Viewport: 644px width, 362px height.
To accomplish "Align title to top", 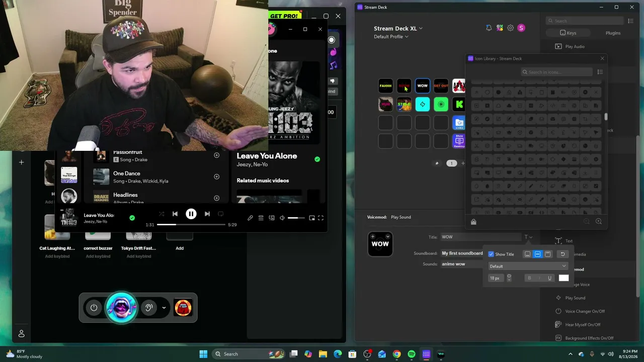I will [547, 254].
